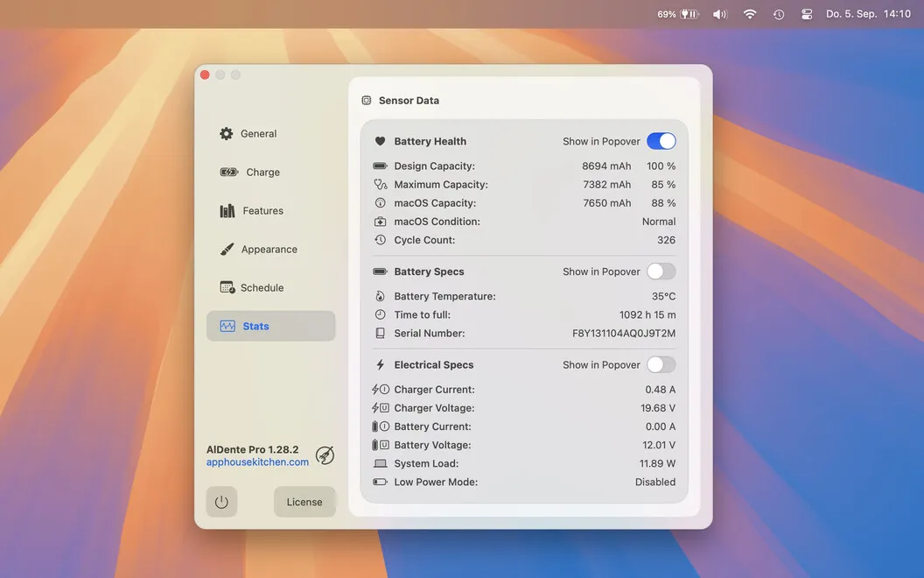This screenshot has height=578, width=924.
Task: Click the Charger Voltage icon
Action: click(x=380, y=407)
